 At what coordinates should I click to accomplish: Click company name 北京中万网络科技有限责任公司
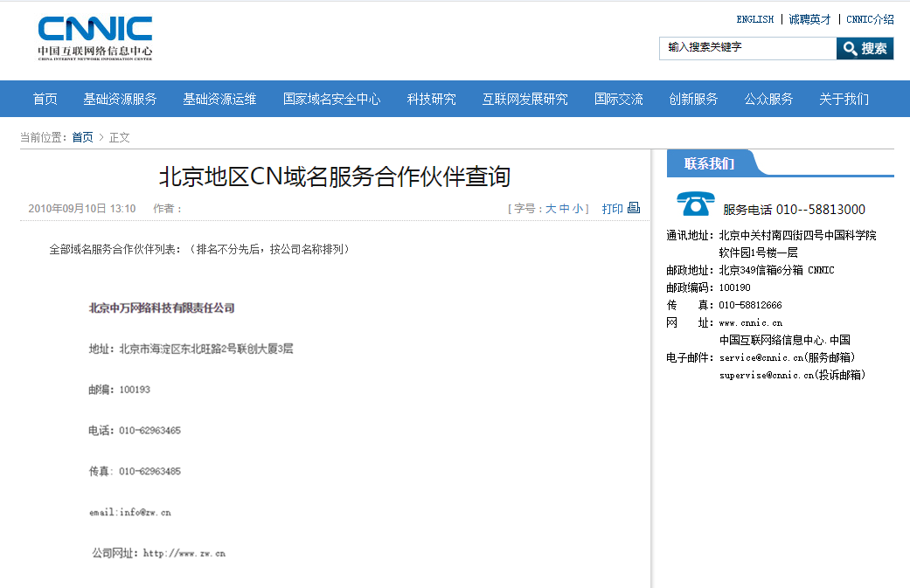point(162,308)
